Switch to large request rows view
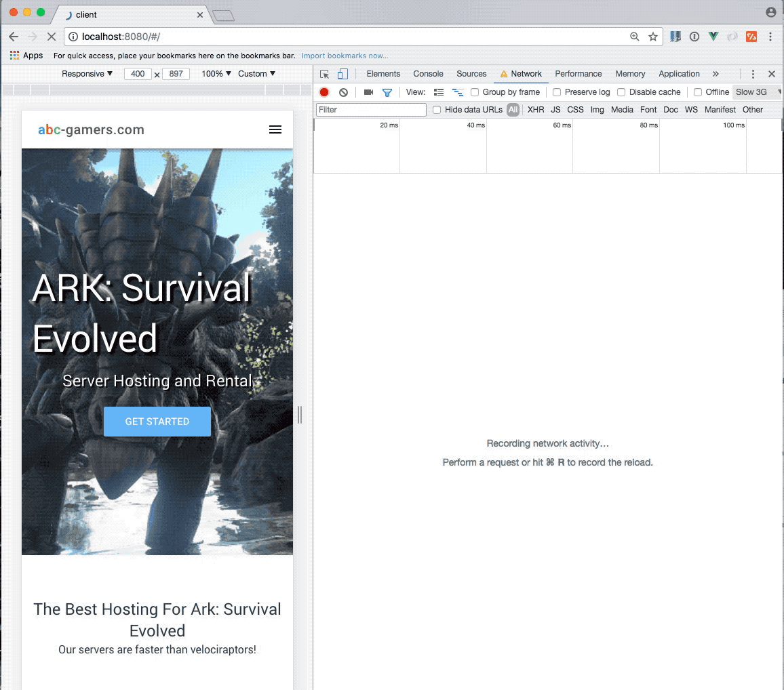The image size is (784, 690). pos(439,92)
